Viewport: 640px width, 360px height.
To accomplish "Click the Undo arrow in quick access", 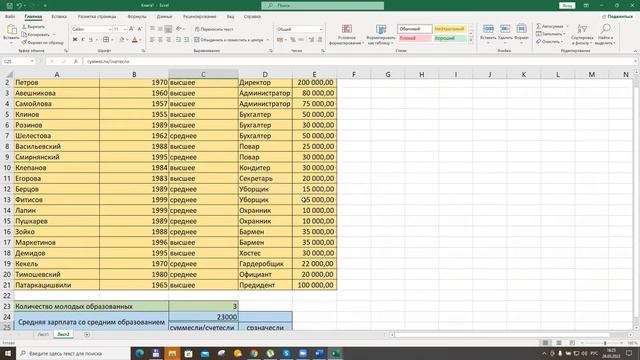I will [x=19, y=5].
